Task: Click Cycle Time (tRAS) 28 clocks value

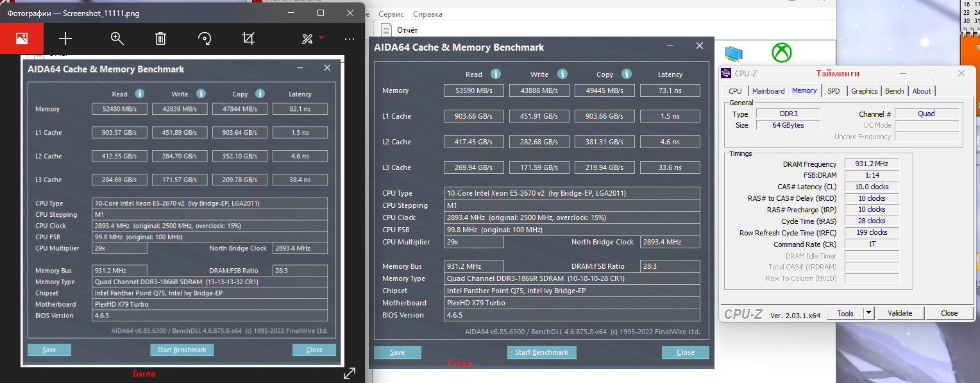Action: pos(872,221)
